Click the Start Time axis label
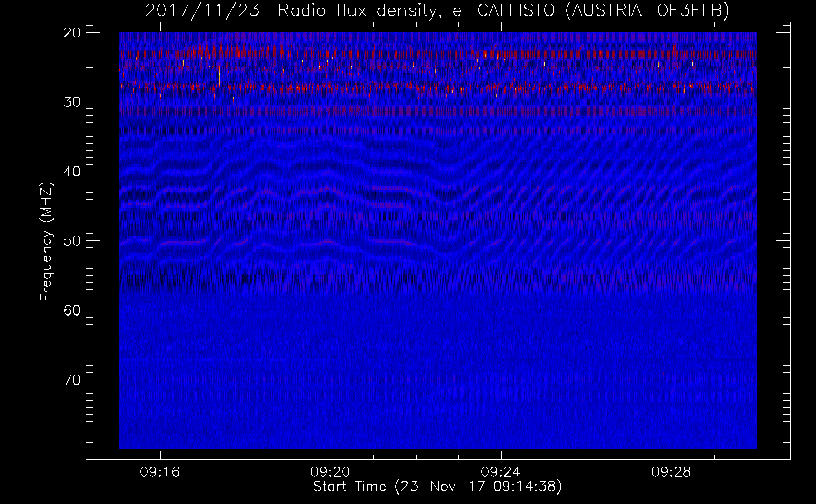 (x=437, y=487)
